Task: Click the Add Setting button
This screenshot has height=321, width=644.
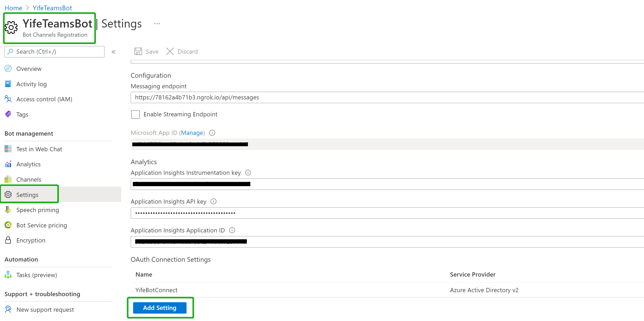Action: (160, 308)
